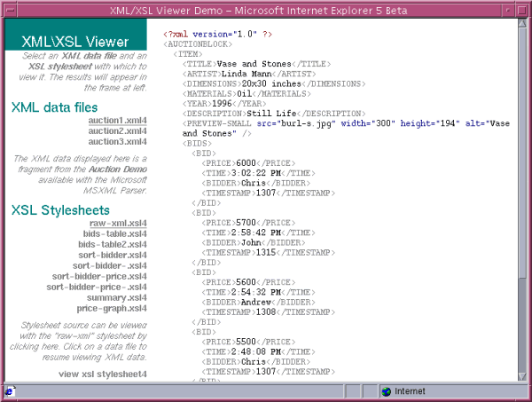532x402 pixels.
Task: Click the BIDS opening tag
Action: tap(197, 143)
